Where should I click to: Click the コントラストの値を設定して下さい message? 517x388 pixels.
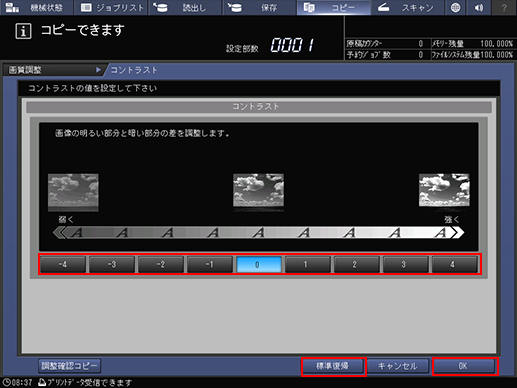(x=92, y=88)
